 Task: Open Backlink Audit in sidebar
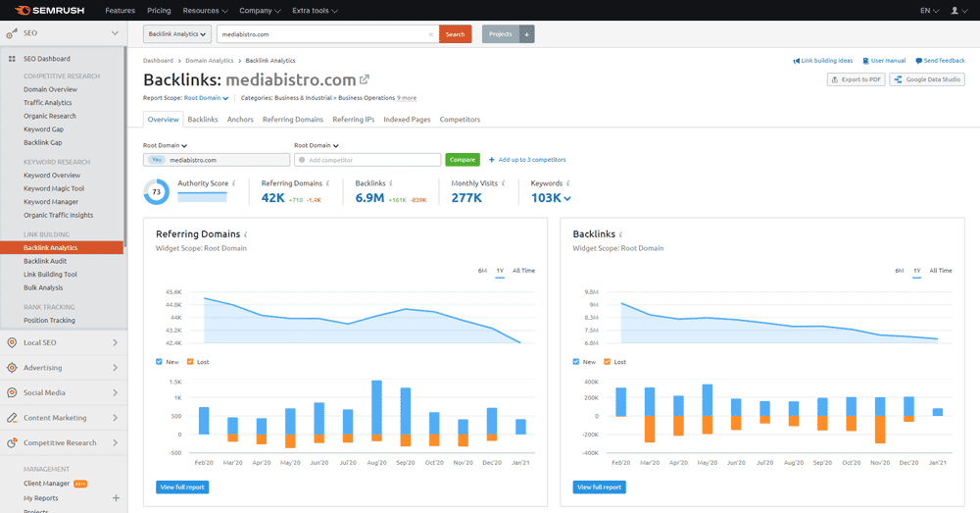45,261
